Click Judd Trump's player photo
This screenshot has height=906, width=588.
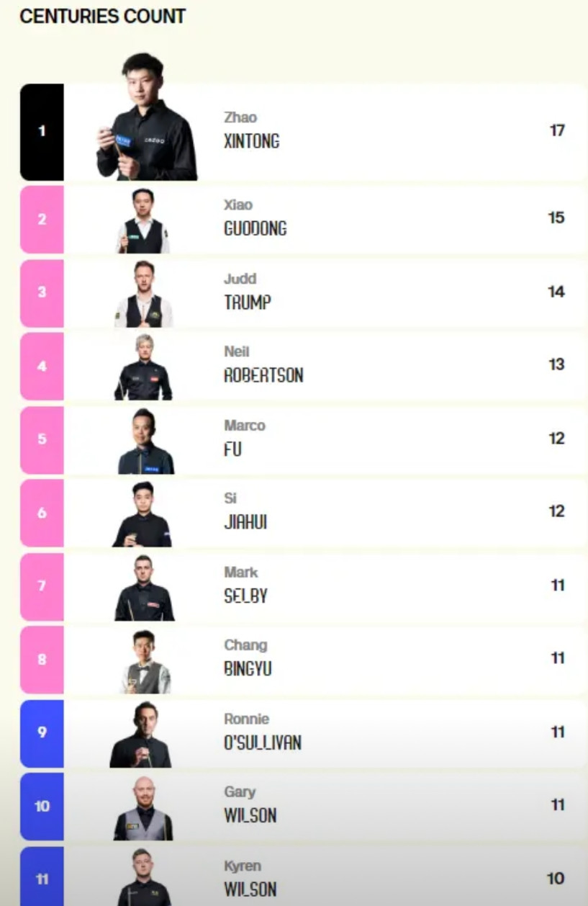pyautogui.click(x=143, y=294)
